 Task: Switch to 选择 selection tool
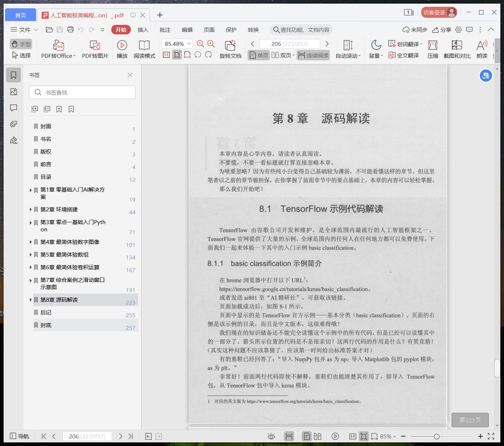tap(21, 55)
